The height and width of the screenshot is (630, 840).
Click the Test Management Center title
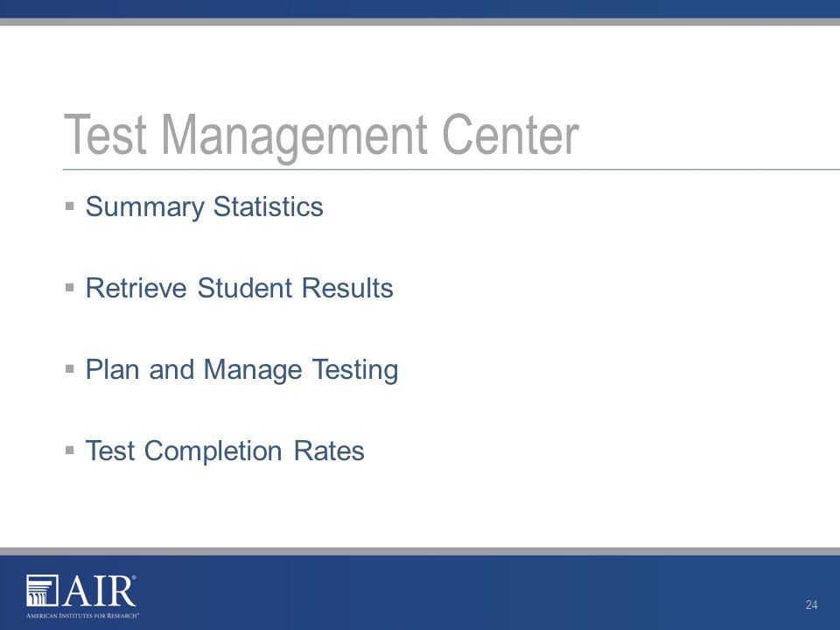321,136
